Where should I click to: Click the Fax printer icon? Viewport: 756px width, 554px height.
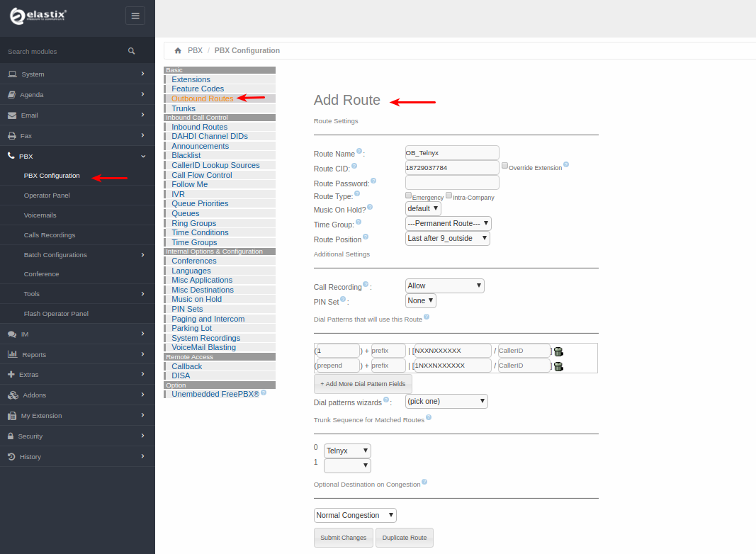12,136
